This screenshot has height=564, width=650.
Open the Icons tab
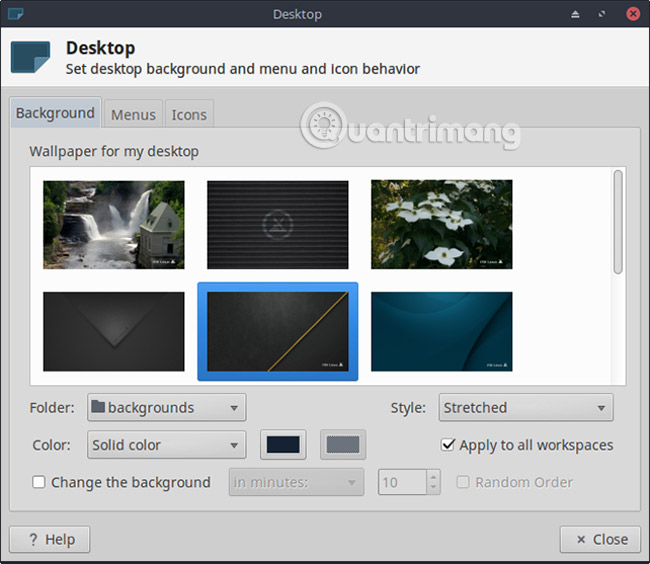coord(189,114)
